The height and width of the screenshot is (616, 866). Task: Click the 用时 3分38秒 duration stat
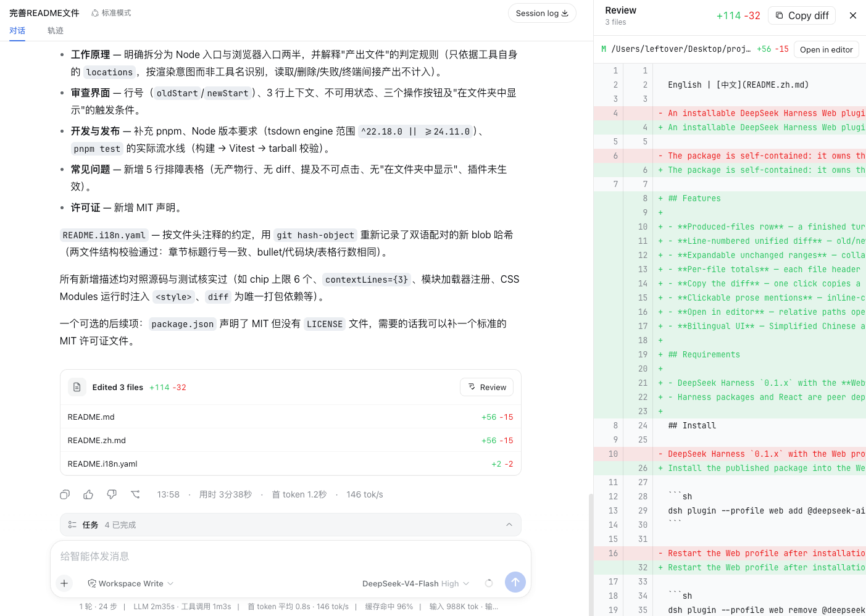click(225, 494)
